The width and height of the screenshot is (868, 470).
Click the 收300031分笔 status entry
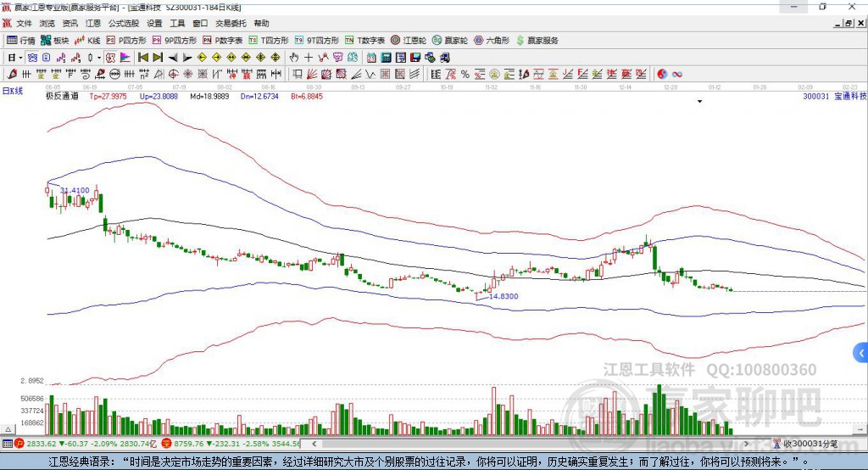coord(810,444)
